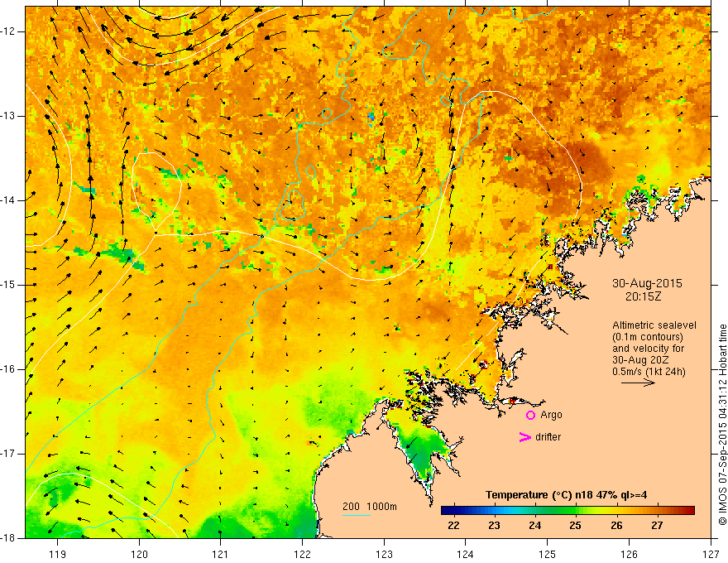The width and height of the screenshot is (728, 563).
Task: Click the color bar tick label 23
Action: 494,526
